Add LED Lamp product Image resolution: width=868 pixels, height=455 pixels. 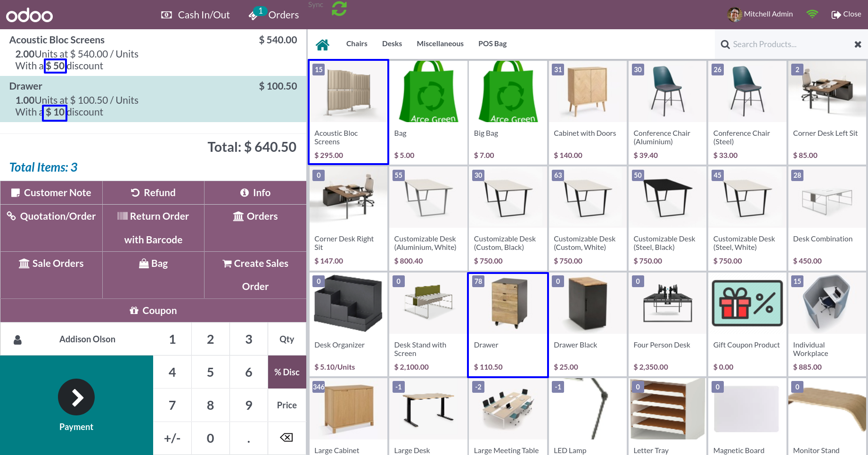pos(588,416)
